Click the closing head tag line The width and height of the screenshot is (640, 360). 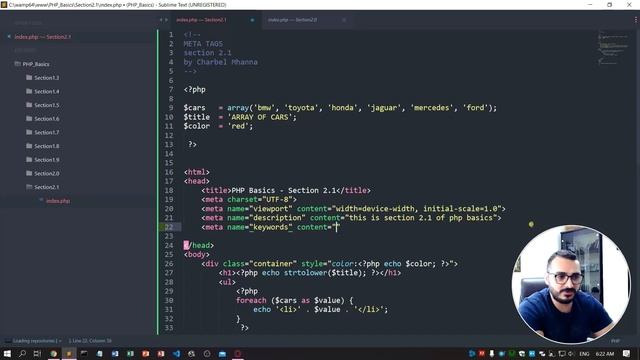pos(198,245)
